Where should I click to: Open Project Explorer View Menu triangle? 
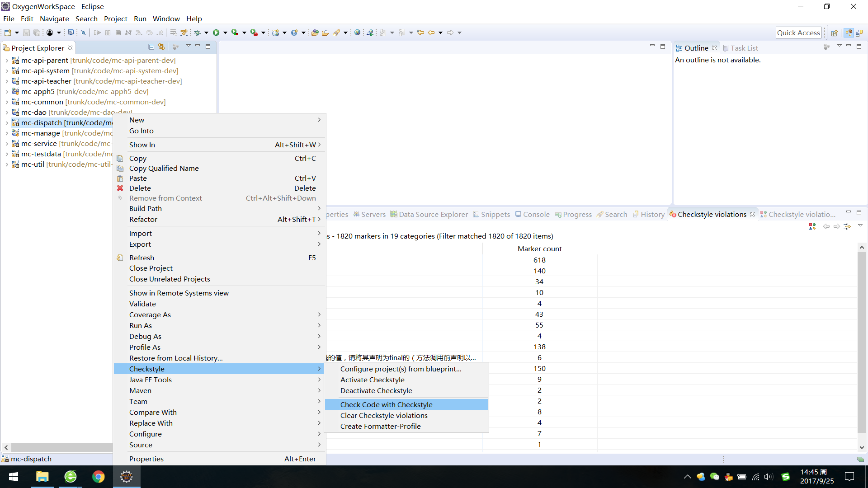click(x=189, y=46)
